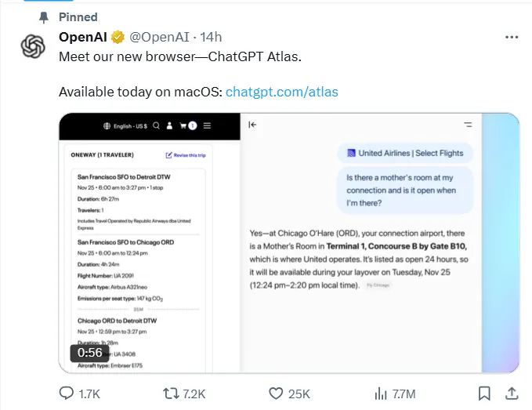Open the chatgpt.com/atlas link
This screenshot has height=410, width=532.
click(x=281, y=92)
